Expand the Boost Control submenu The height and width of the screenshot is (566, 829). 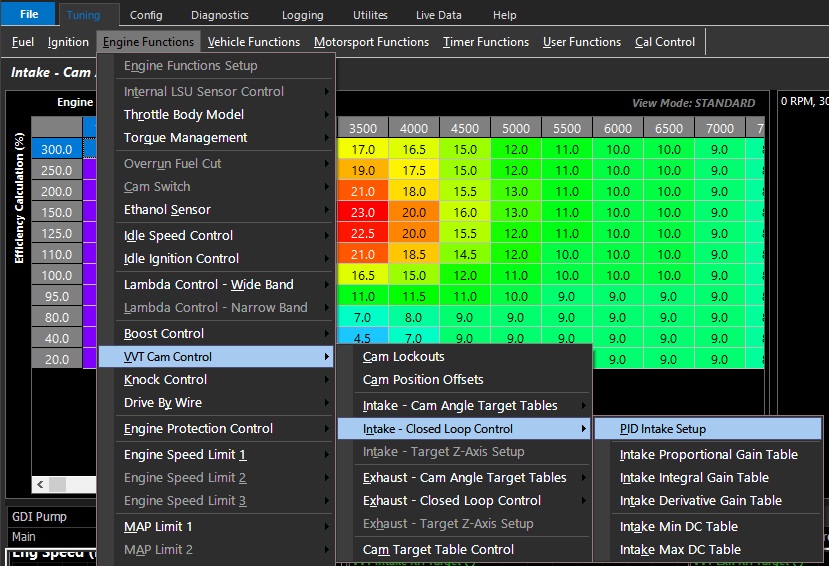[x=164, y=334]
